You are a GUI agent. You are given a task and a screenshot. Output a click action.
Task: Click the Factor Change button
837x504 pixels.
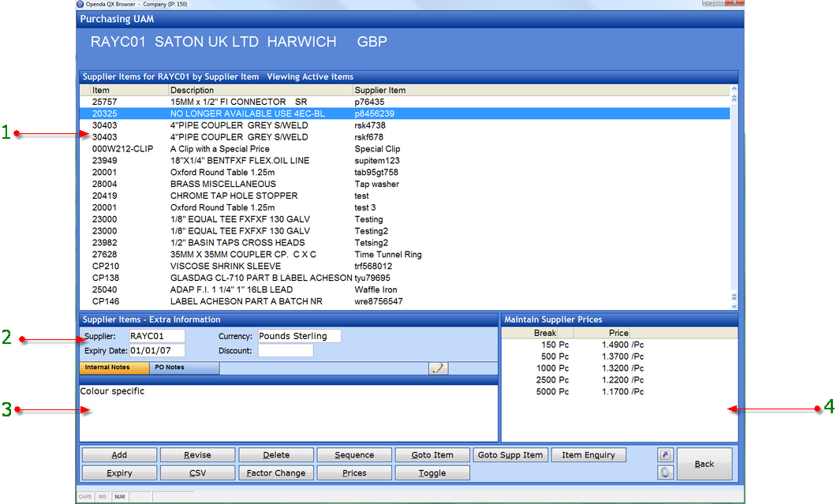(x=276, y=473)
